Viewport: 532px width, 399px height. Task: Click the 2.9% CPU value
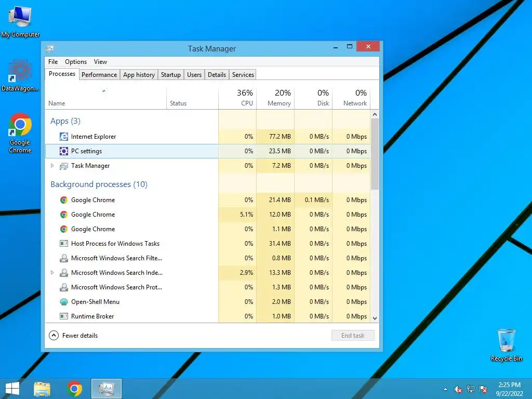pyautogui.click(x=247, y=272)
